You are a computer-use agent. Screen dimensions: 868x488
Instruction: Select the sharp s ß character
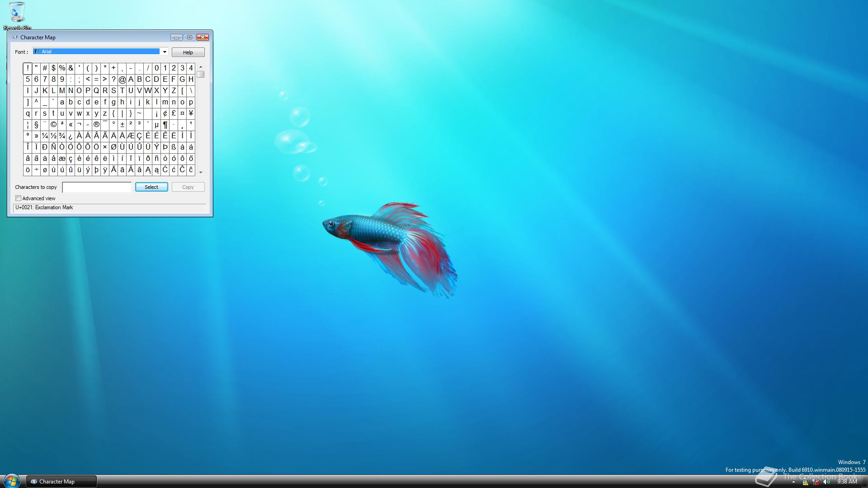[x=174, y=147]
